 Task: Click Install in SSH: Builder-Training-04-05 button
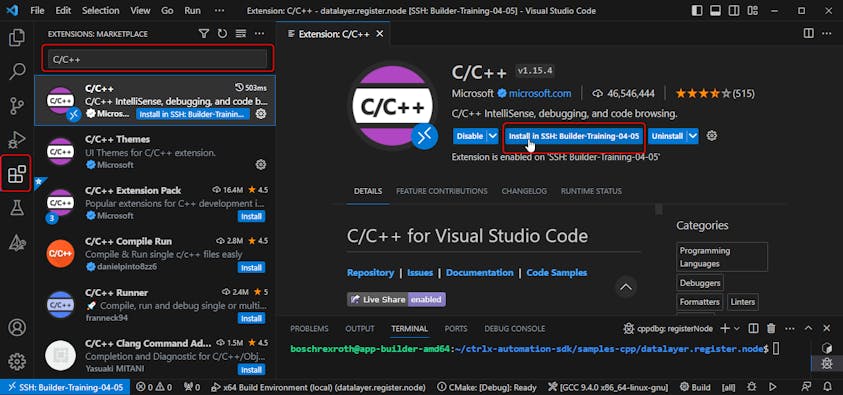click(x=574, y=136)
